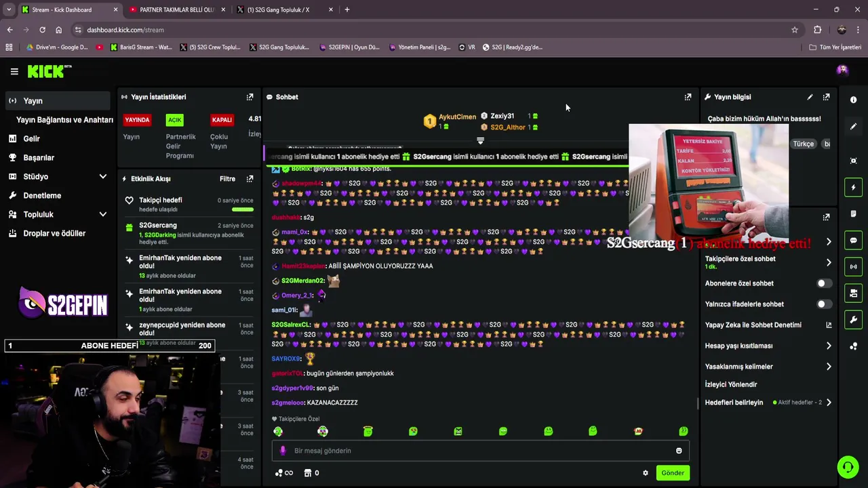Click the notes icon in the right rail
868x488 pixels.
[853, 214]
